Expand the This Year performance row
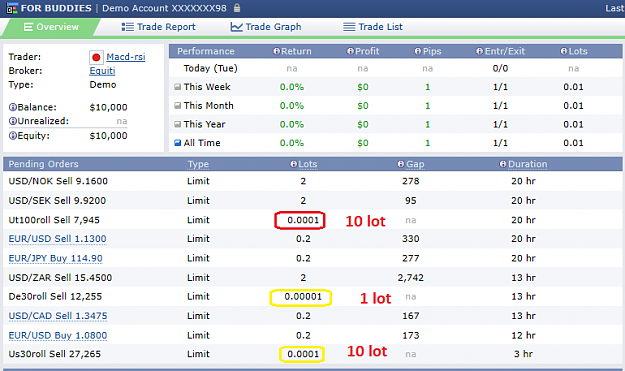Screen dimensions: 625x371 pyautogui.click(x=177, y=124)
